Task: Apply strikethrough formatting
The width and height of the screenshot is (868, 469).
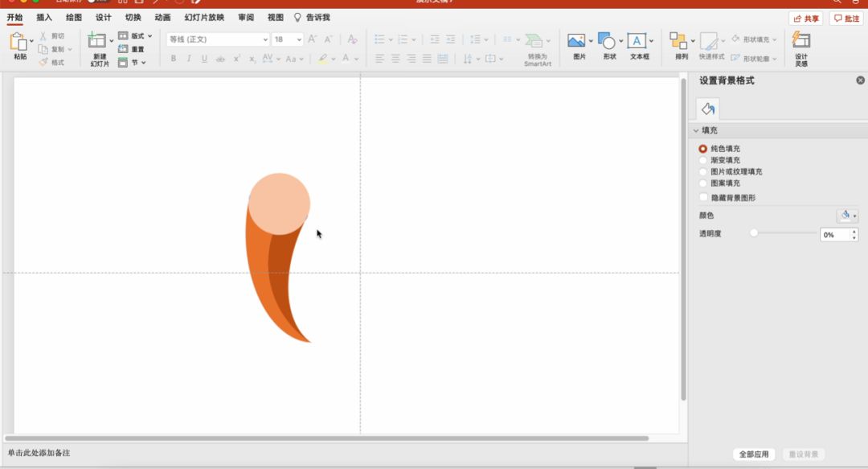Action: point(220,58)
